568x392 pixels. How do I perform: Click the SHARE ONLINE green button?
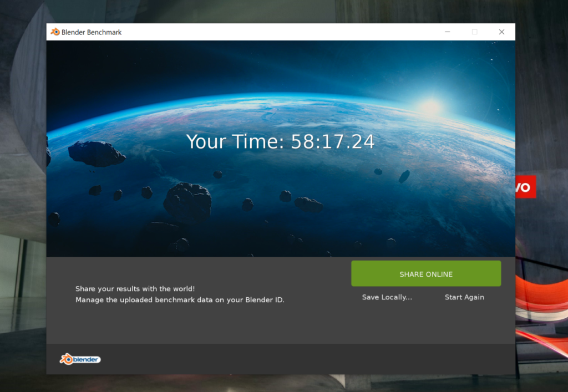(425, 274)
